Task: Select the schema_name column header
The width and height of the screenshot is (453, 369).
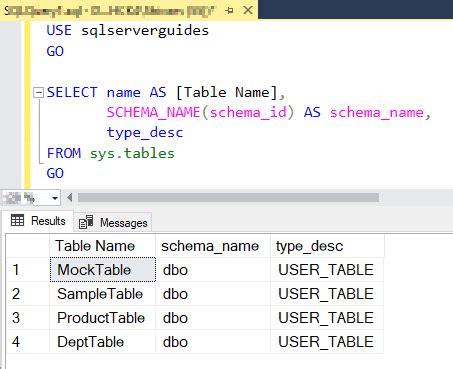Action: coord(213,246)
